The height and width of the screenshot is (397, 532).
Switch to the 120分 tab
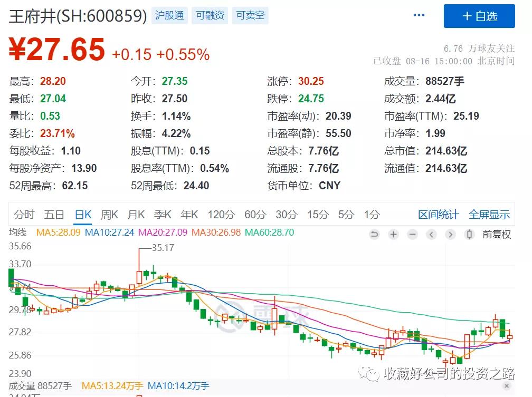(221, 215)
